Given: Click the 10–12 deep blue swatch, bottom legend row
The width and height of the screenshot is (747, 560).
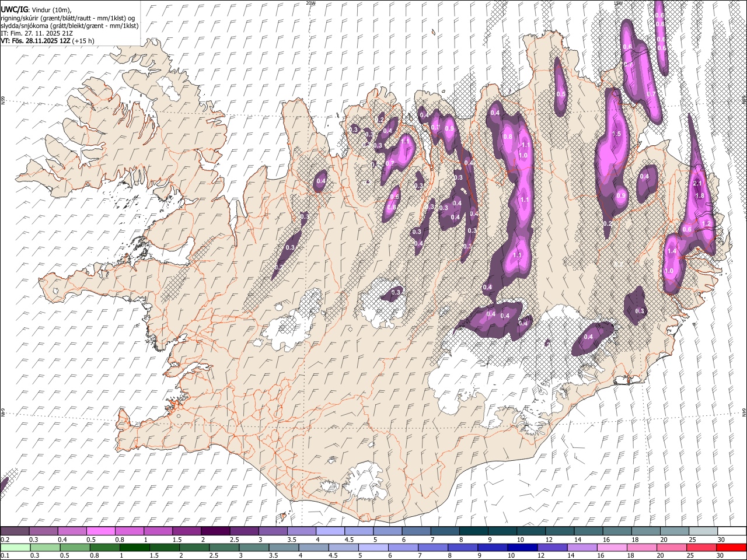Looking at the screenshot, I should point(522,547).
